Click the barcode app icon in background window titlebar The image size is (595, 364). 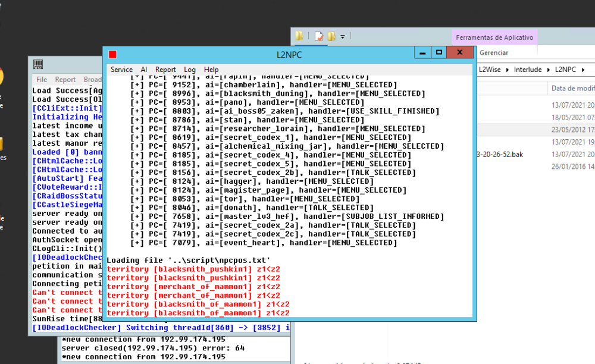(x=39, y=64)
